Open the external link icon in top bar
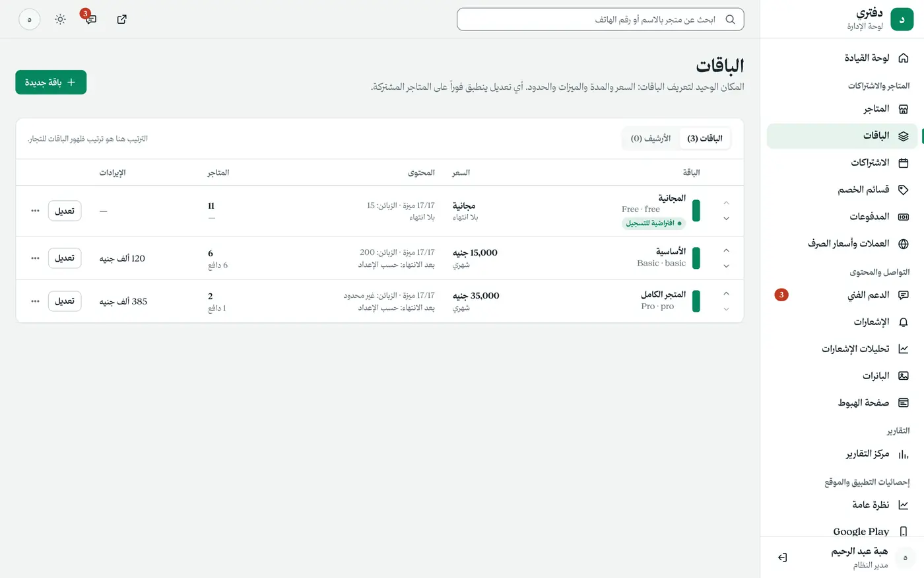Screen dimensions: 924x578 coord(121,19)
